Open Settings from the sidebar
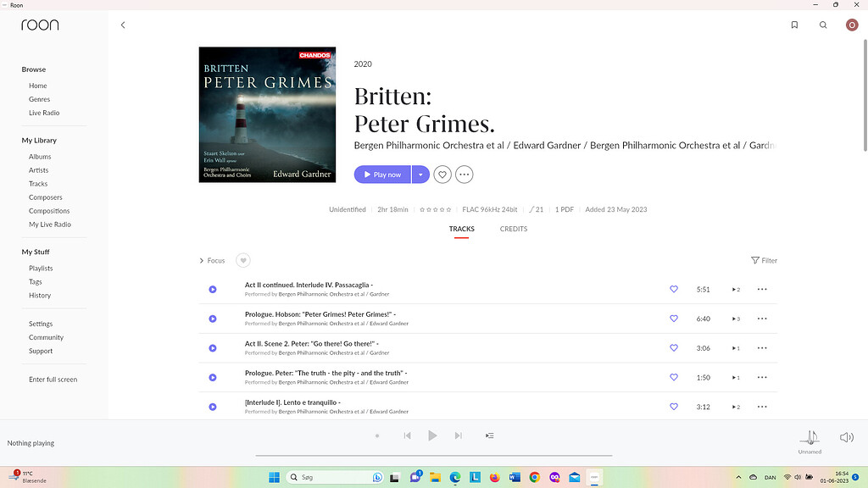 [40, 323]
